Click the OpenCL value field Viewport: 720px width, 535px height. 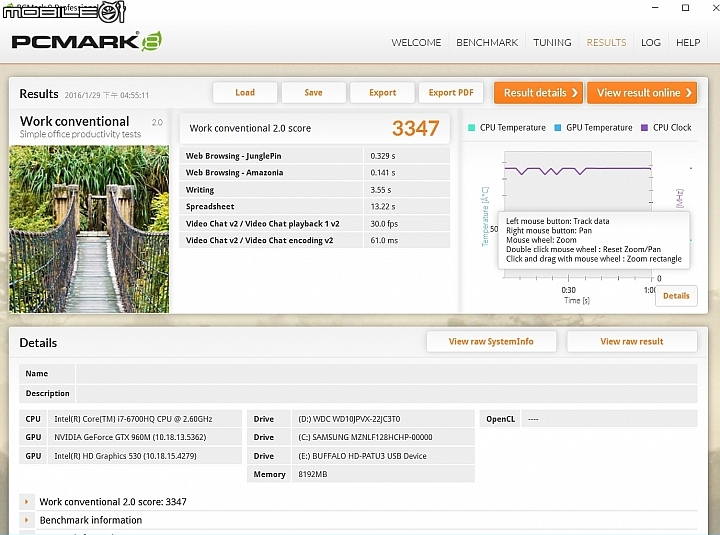click(609, 419)
